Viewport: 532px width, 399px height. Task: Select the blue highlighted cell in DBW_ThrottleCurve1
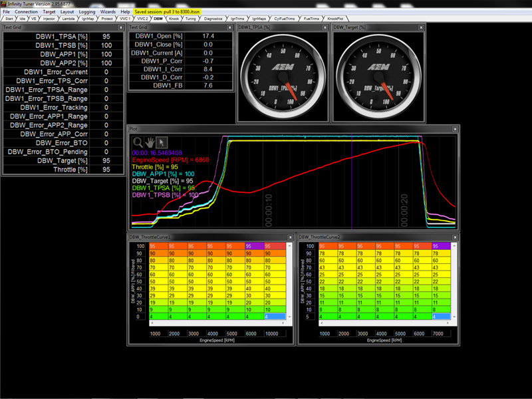pos(275,317)
